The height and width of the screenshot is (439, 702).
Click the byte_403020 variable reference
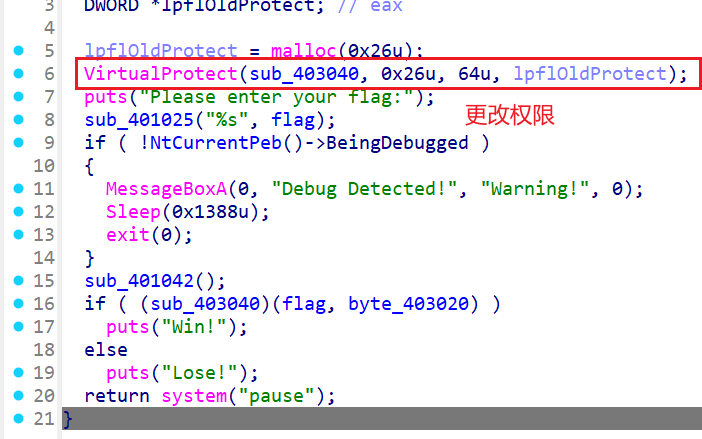(408, 304)
